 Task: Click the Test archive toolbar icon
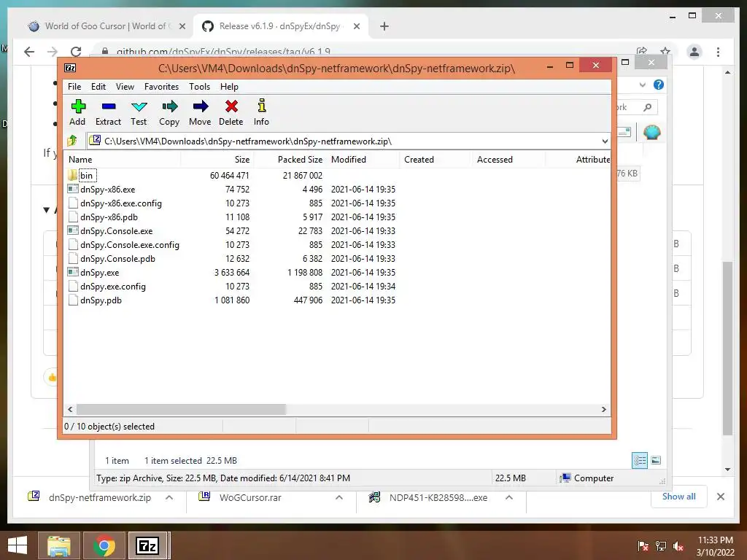tap(139, 106)
